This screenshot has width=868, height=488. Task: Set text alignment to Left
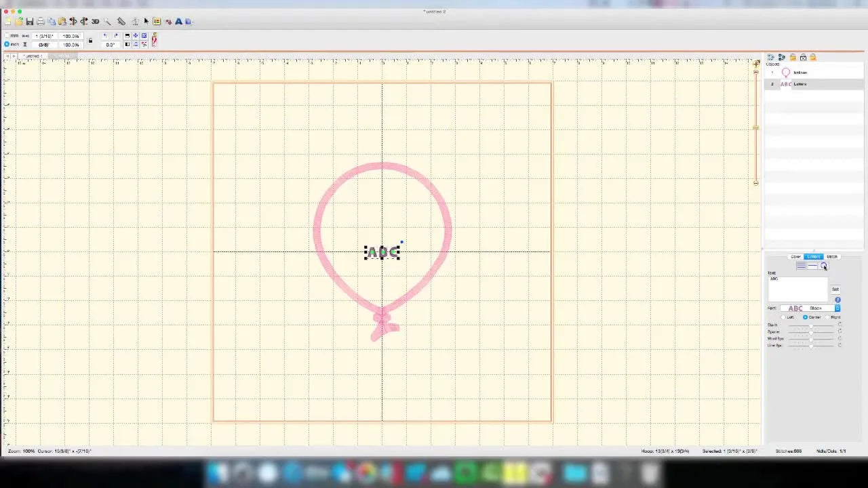783,317
